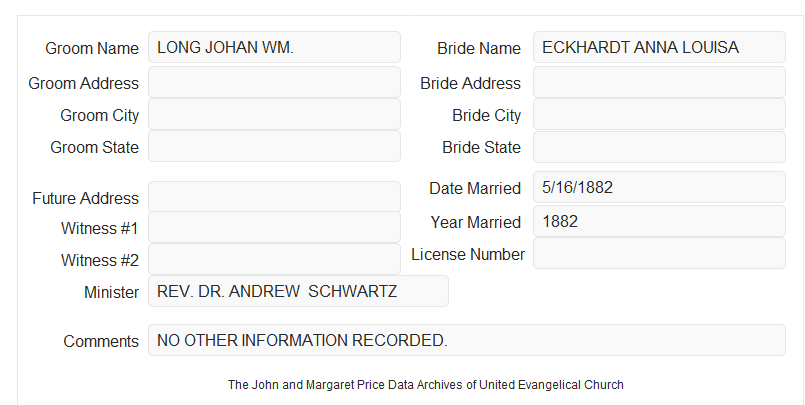Image resolution: width=805 pixels, height=405 pixels.
Task: Click the Minister label
Action: [111, 293]
